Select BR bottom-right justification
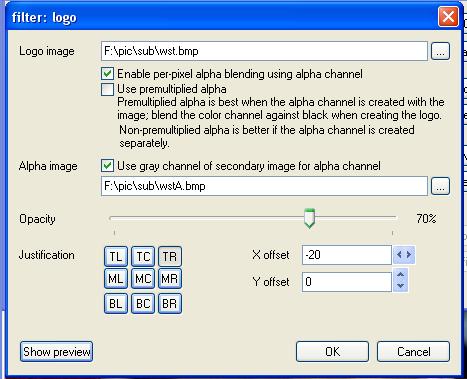This screenshot has width=467, height=379. click(x=170, y=303)
